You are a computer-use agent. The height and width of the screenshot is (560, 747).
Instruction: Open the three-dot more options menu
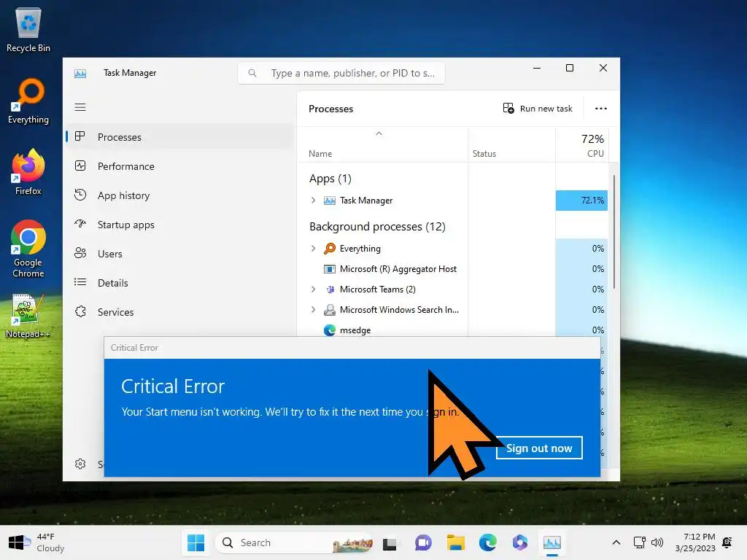pos(601,109)
